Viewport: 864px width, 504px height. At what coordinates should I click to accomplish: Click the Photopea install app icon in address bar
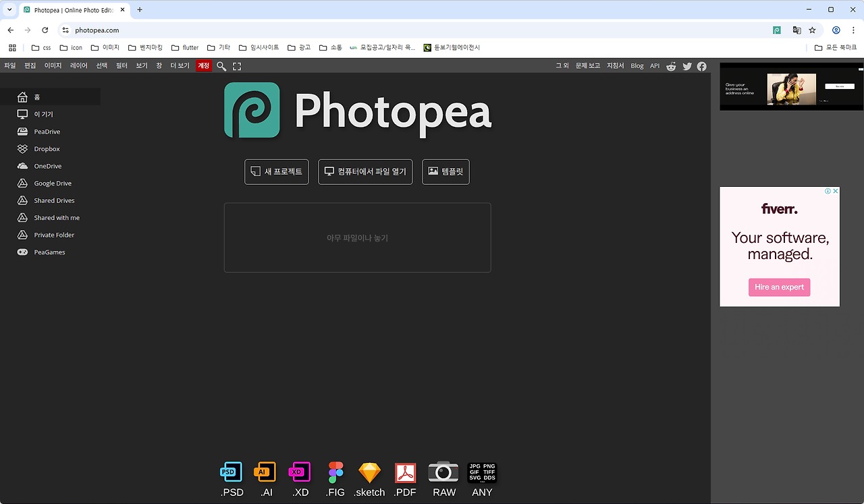coord(777,30)
